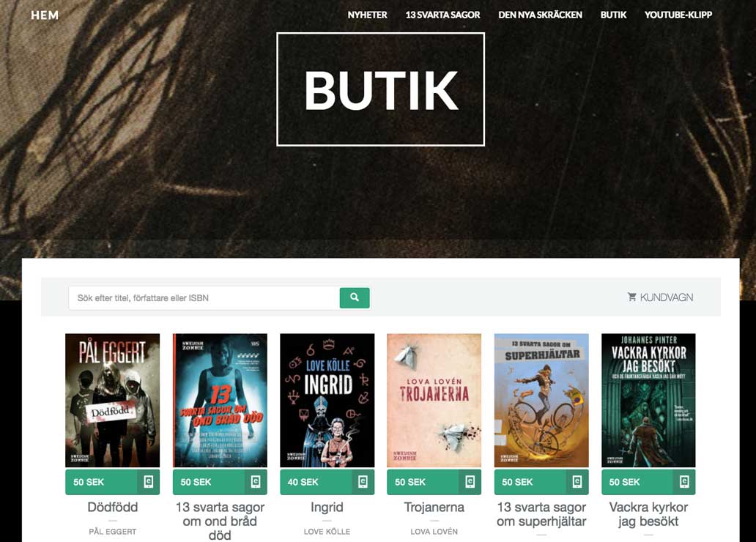
Task: Click the Dödfödd book title link
Action: [x=112, y=508]
